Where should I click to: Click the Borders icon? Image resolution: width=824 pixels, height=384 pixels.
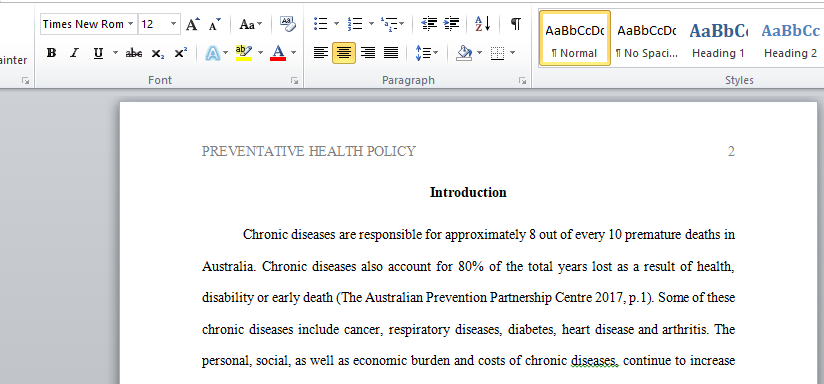pos(497,53)
